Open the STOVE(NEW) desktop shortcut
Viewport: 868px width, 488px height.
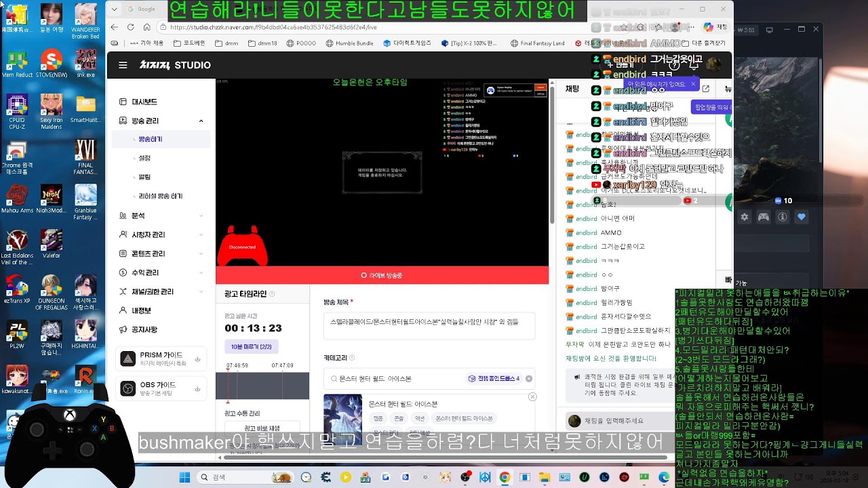(x=52, y=62)
